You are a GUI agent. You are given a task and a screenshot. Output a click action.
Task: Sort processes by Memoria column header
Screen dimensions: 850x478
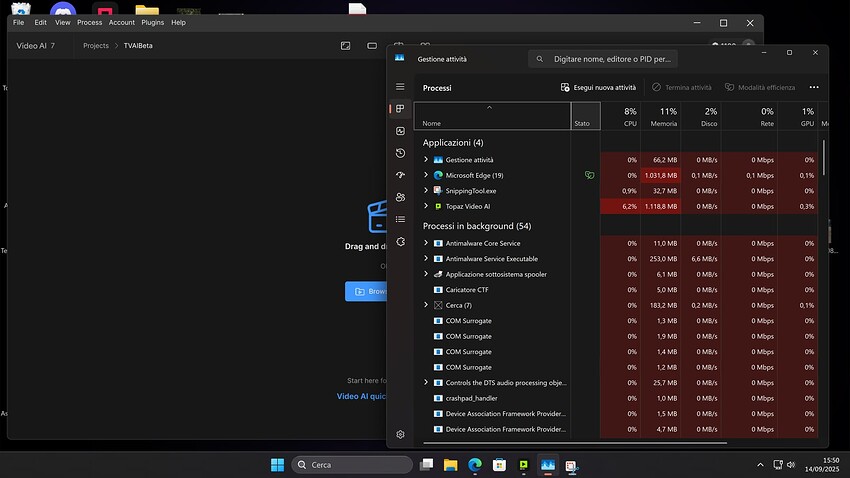(x=661, y=116)
